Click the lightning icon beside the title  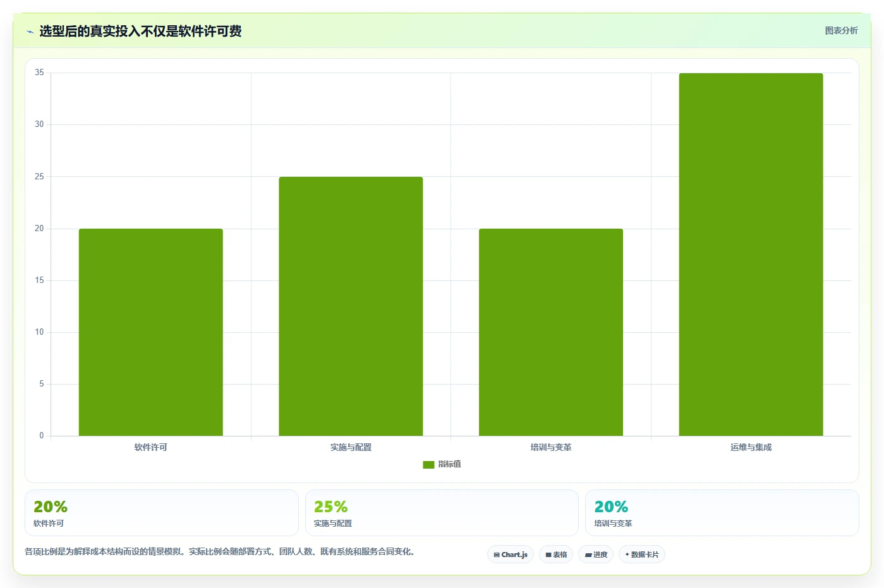click(30, 32)
